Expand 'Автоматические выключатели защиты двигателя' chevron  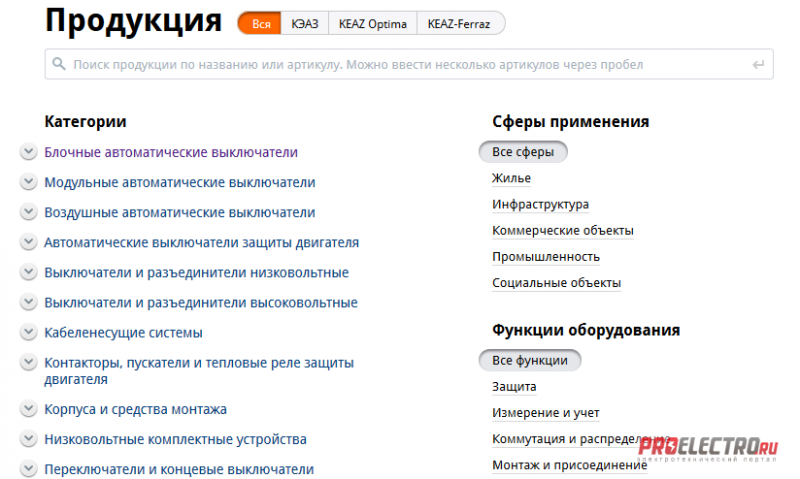29,242
